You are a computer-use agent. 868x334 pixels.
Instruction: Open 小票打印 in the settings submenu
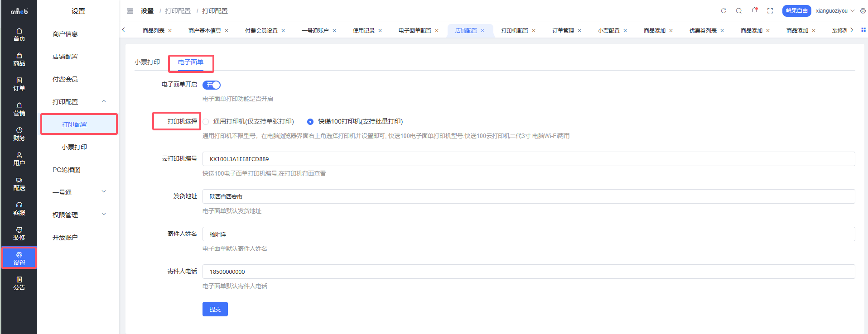tap(74, 147)
